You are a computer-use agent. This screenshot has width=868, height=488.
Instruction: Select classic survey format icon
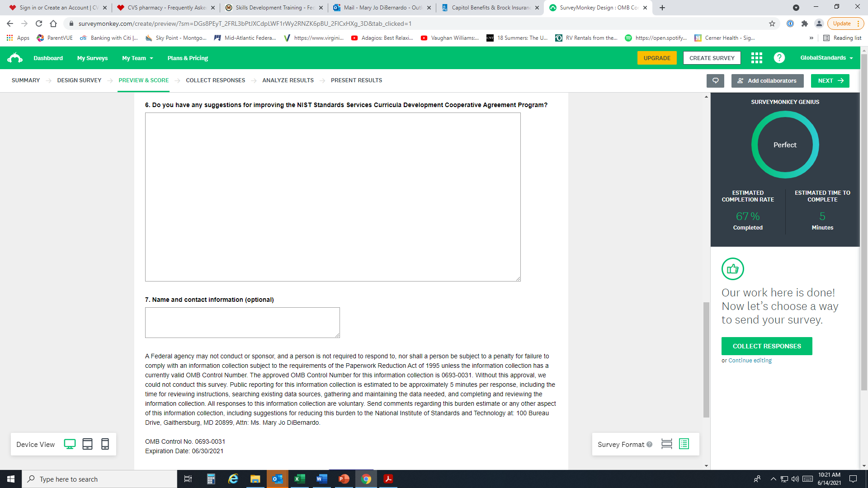[x=684, y=444]
